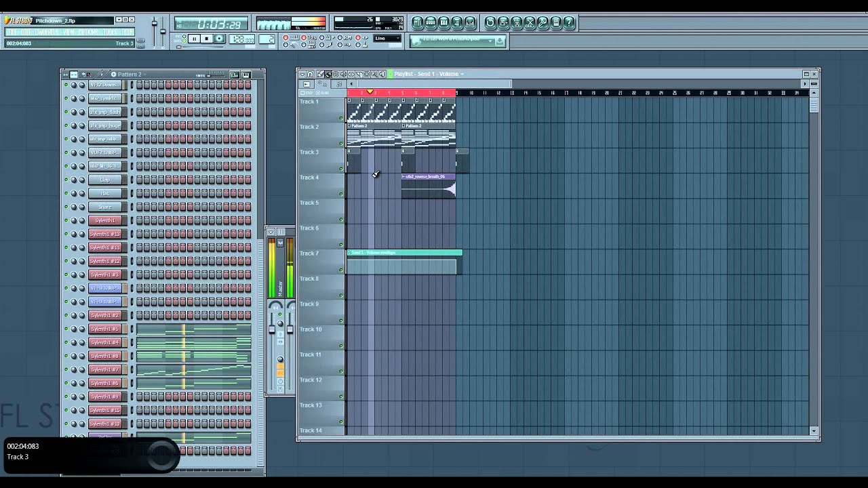Mute the Clap channel green LED
The height and width of the screenshot is (488, 868).
(x=66, y=180)
